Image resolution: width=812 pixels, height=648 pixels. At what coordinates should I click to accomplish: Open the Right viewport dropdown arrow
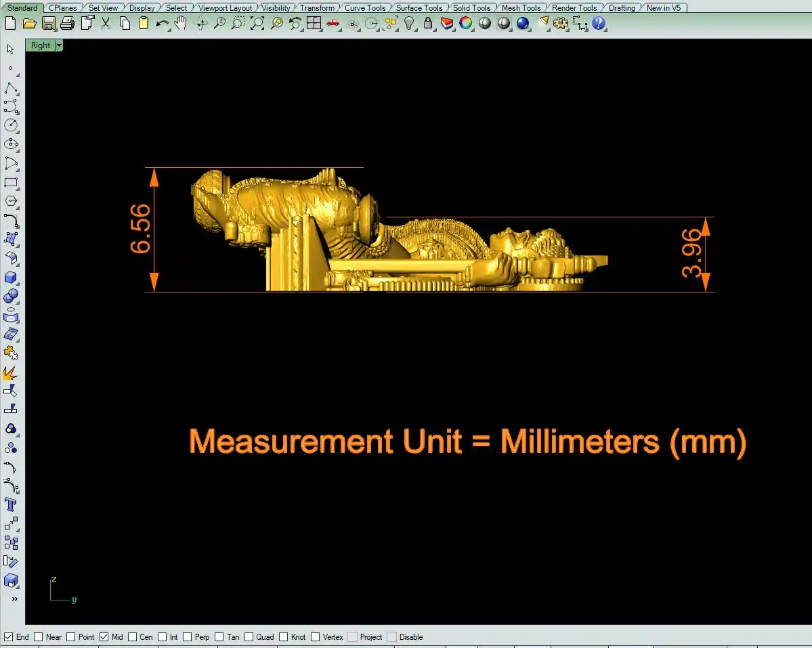(x=59, y=45)
